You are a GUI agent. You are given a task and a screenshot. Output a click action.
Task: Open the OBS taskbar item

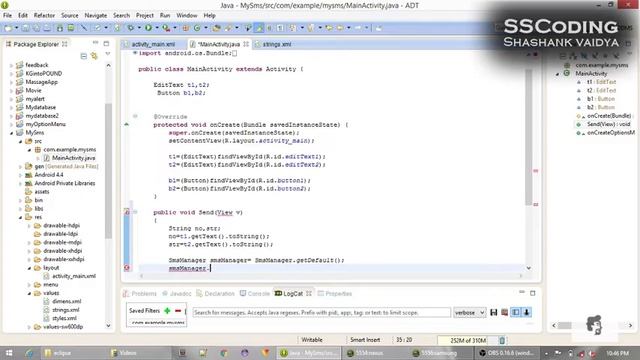click(506, 353)
